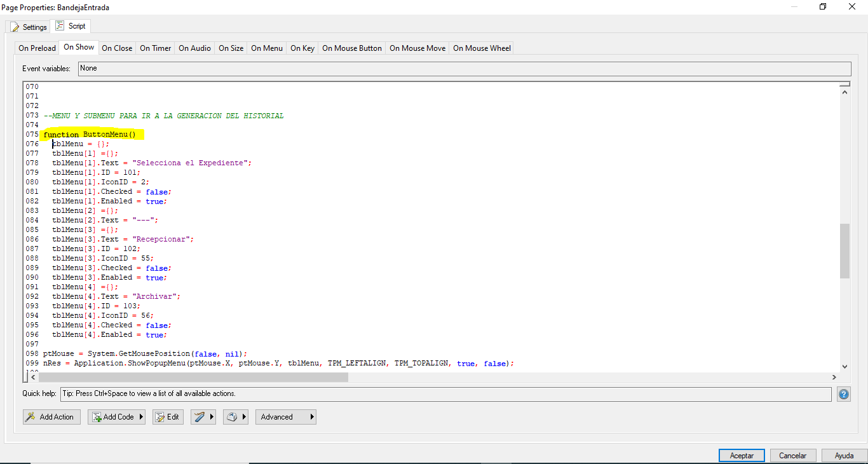Click line number 076 in the gutter
868x464 pixels.
(x=32, y=144)
